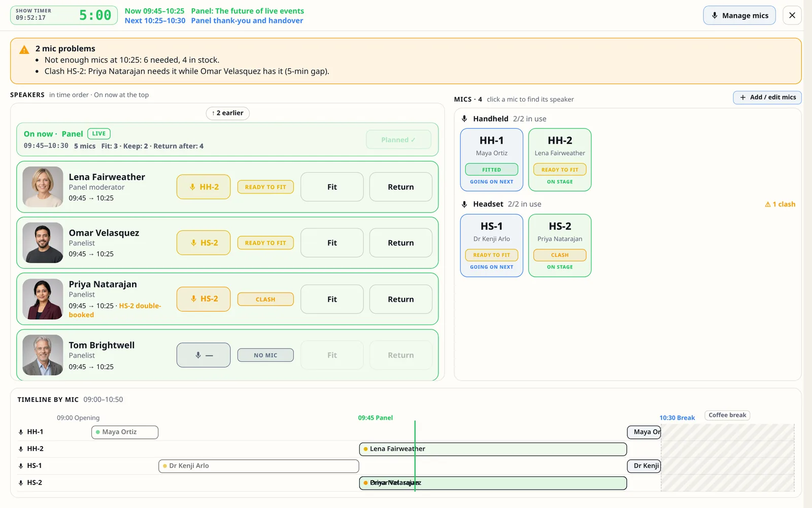Click Tom Brightwell's photo thumbnail
The image size is (812, 508).
tap(43, 355)
